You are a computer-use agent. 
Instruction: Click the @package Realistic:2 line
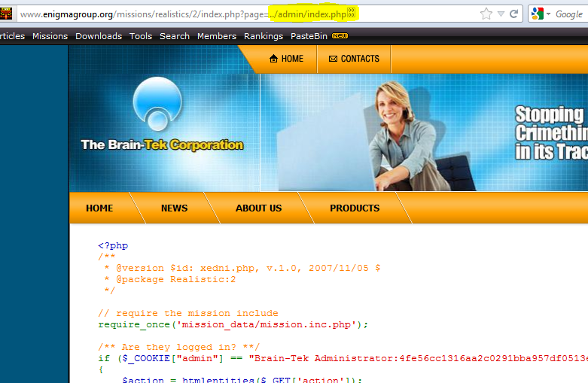pos(170,279)
